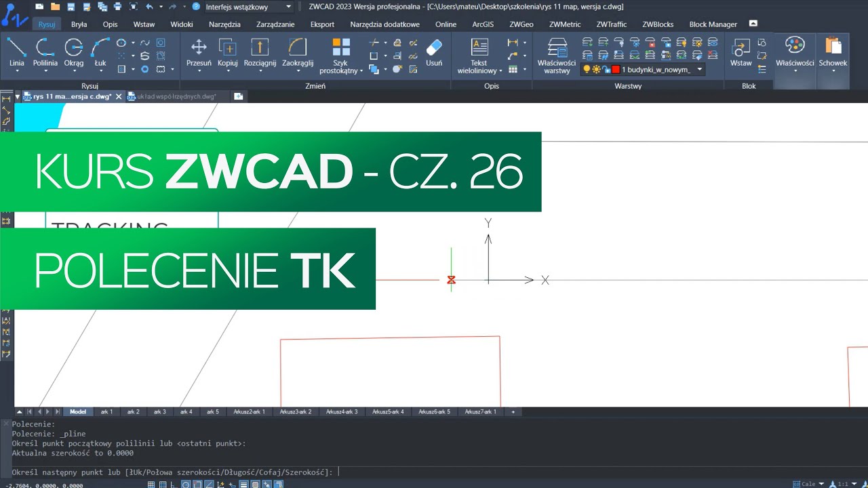Click the Wstaw block insert icon

coord(741,48)
